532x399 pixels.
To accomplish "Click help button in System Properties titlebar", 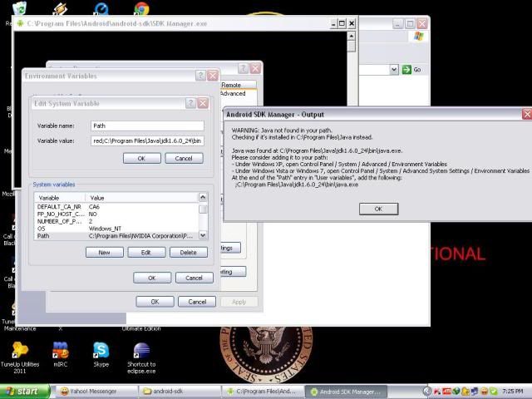I will click(243, 69).
